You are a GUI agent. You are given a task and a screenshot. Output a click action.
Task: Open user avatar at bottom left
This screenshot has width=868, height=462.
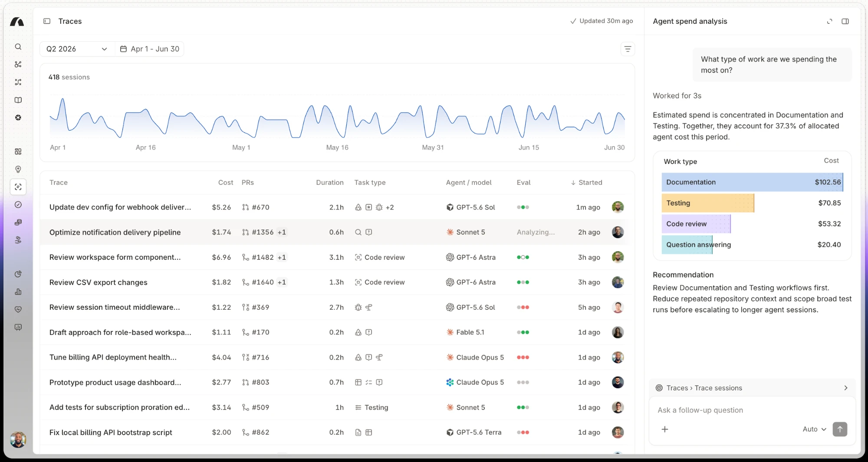[18, 439]
